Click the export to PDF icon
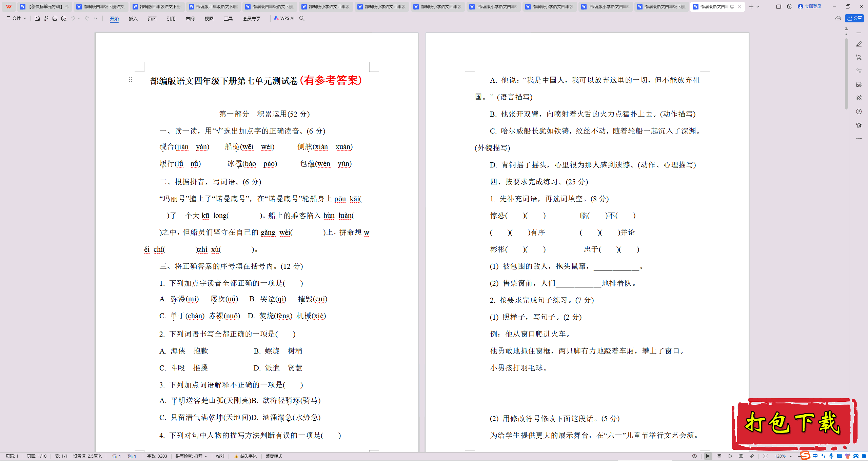 tap(46, 18)
